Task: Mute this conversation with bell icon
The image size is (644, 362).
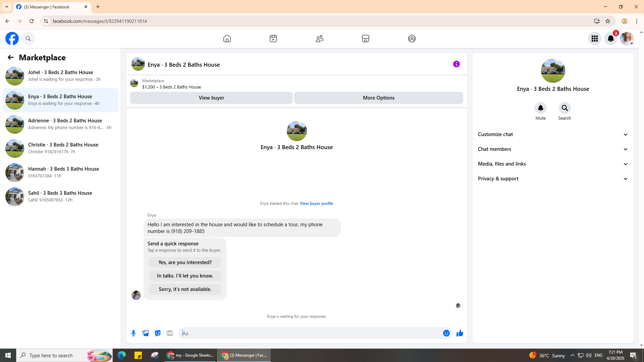Action: coord(540,108)
